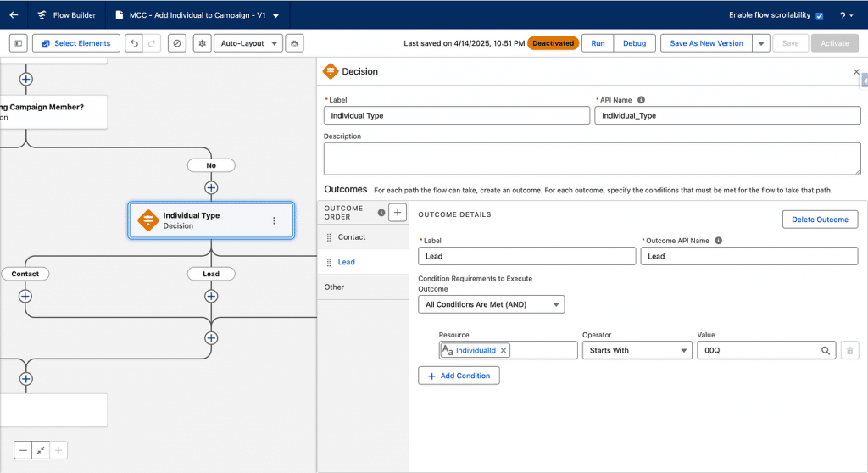The width and height of the screenshot is (868, 473).
Task: Expand the Save As New Version arrow
Action: 760,43
